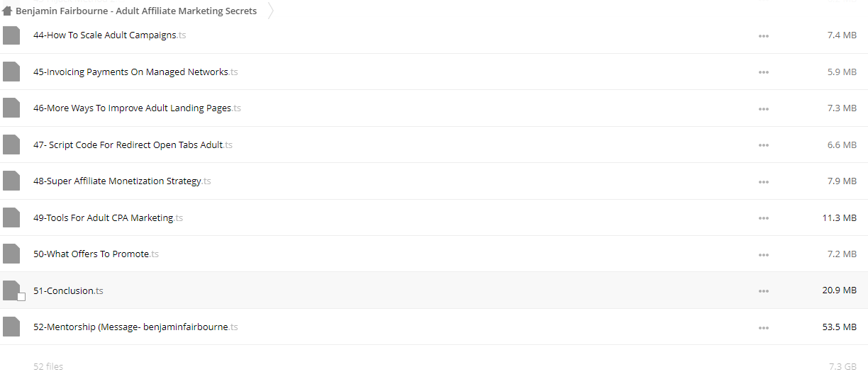
Task: Select the 51-Conclusion.ts file name
Action: (x=68, y=290)
